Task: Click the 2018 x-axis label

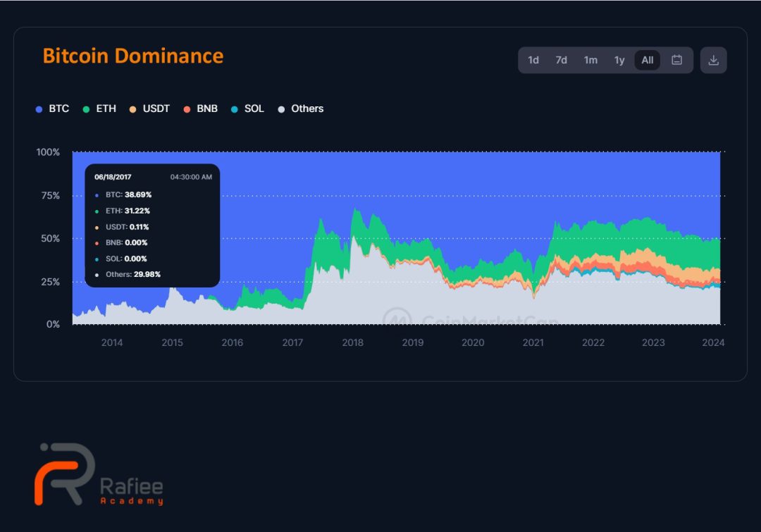Action: click(353, 342)
